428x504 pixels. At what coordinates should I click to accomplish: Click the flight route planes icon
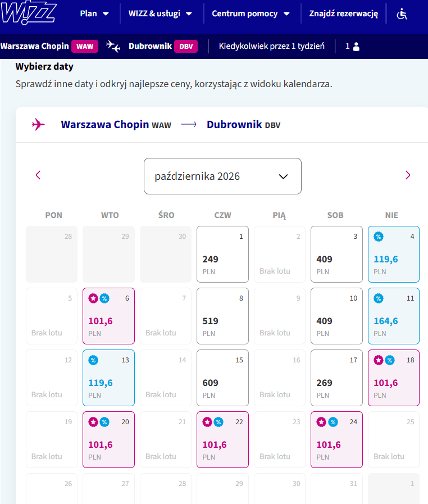pyautogui.click(x=113, y=46)
